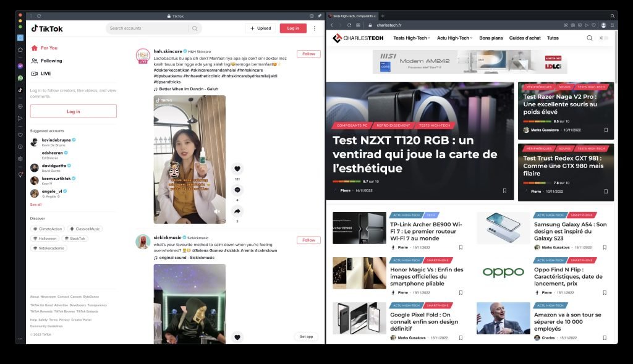Toggle the CharlesTech dark mode switch
The width and height of the screenshot is (633, 364).
click(x=603, y=38)
